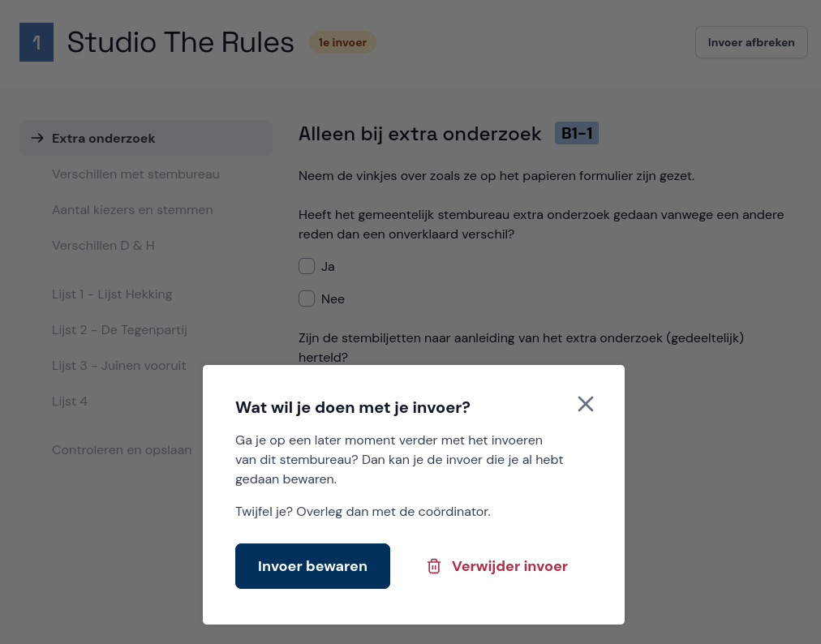Navigate to 'Lijst 1 - Lijst Hekking'
The image size is (821, 644).
coord(112,294)
